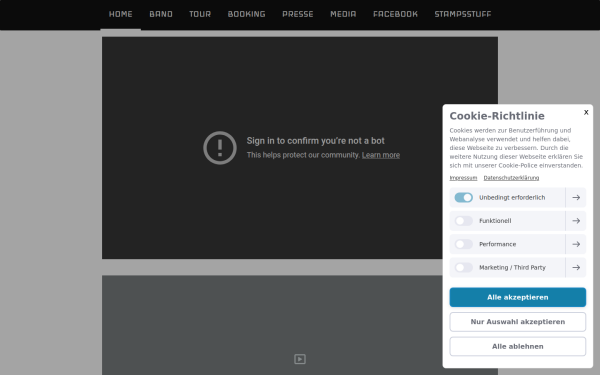Expand Performance details arrow
Image resolution: width=600 pixels, height=375 pixels.
[576, 244]
